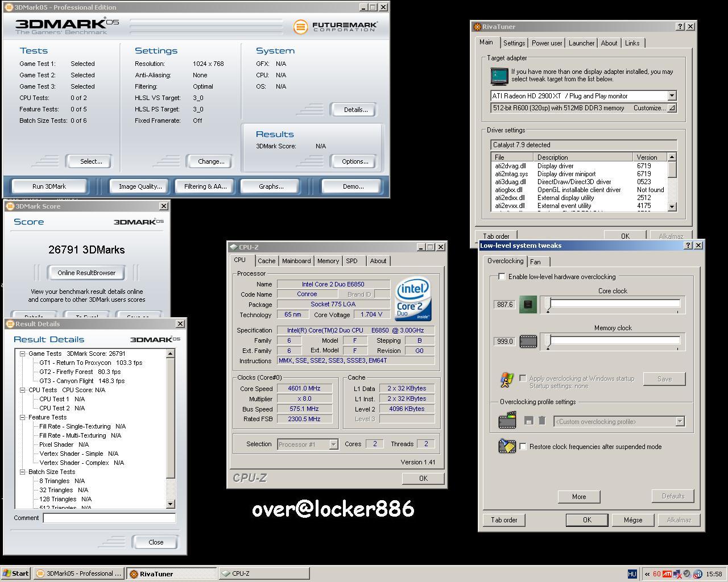Click the Run 3DMark button
This screenshot has height=582, width=728.
coord(49,186)
